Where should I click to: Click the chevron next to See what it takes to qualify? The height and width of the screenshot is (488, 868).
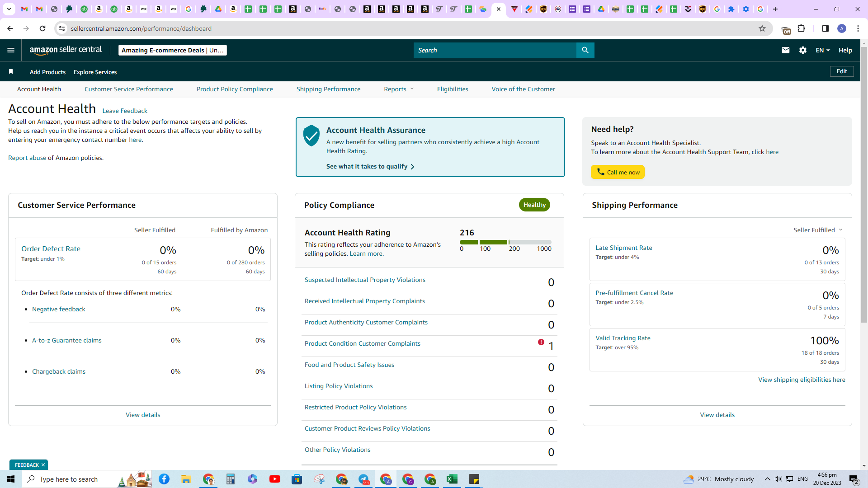[412, 167]
